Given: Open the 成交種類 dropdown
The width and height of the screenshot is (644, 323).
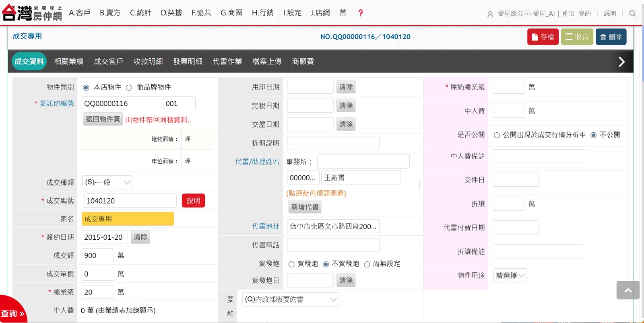Looking at the screenshot, I should coord(107,183).
